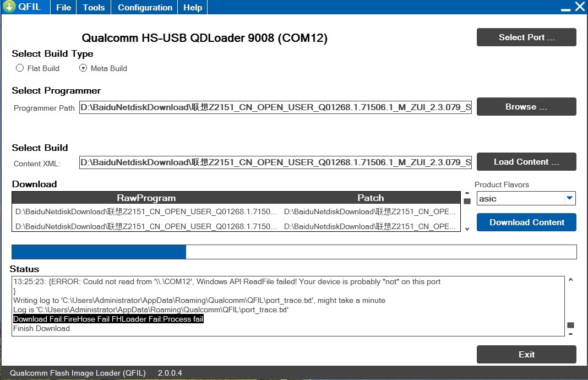Image resolution: width=588 pixels, height=380 pixels.
Task: Click the download list scroll-up marker
Action: pos(467,193)
